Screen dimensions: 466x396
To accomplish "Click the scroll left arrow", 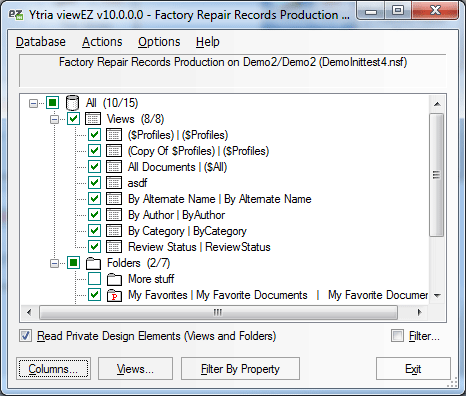I will pyautogui.click(x=29, y=313).
